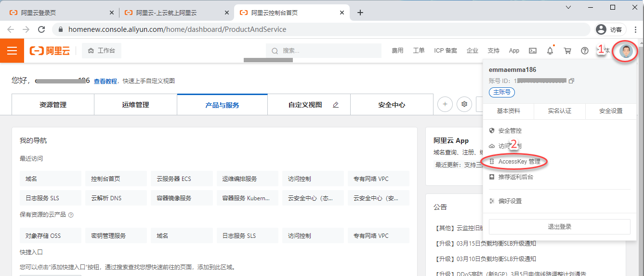Open 运维编排服务 shortcut

tap(247, 179)
